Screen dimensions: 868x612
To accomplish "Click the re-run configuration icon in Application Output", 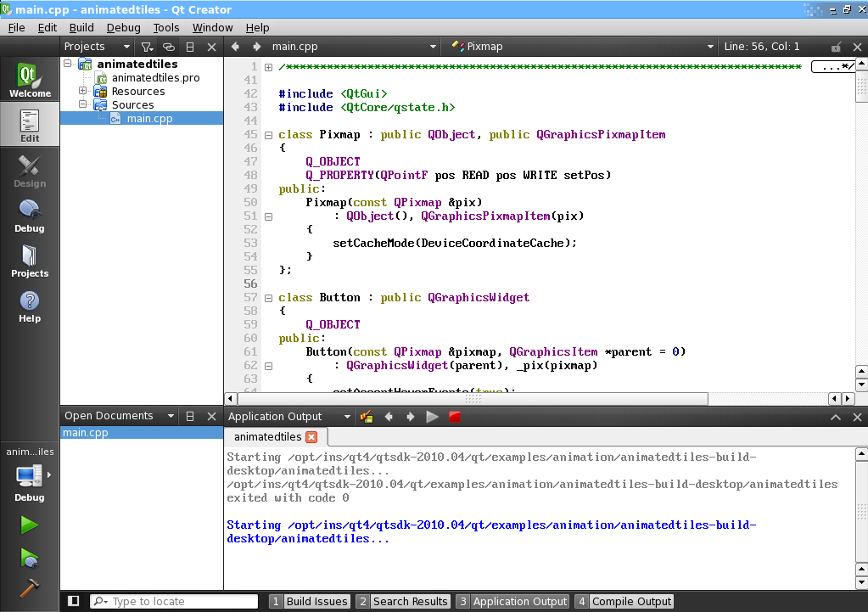I will tap(367, 417).
